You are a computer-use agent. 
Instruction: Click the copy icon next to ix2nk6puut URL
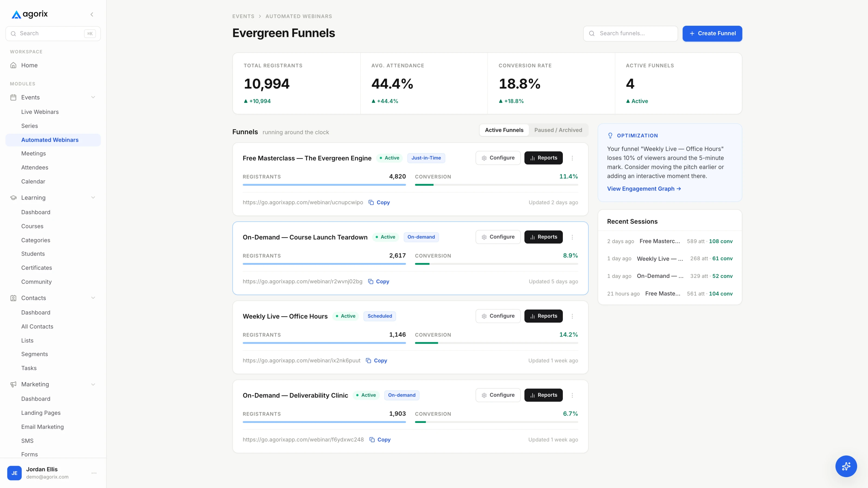[368, 361]
